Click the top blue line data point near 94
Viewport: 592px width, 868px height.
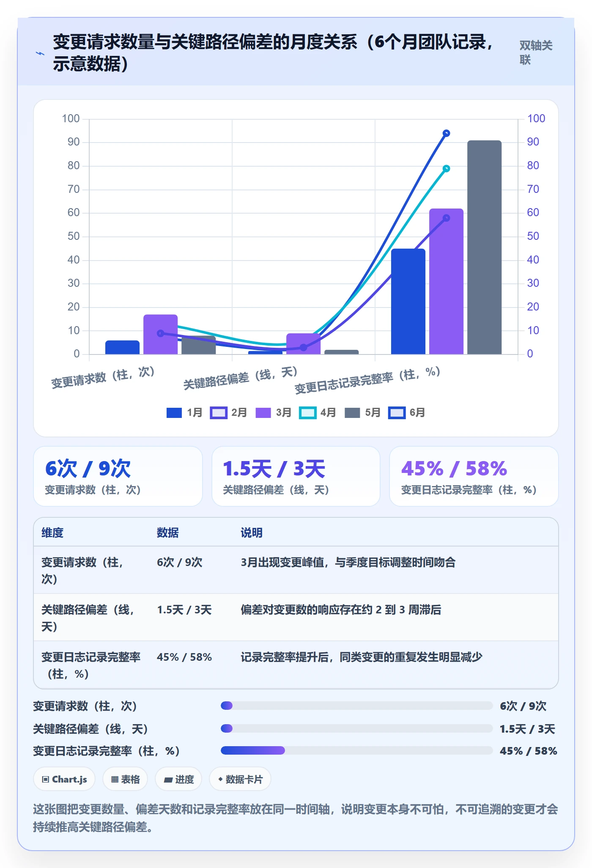[446, 133]
